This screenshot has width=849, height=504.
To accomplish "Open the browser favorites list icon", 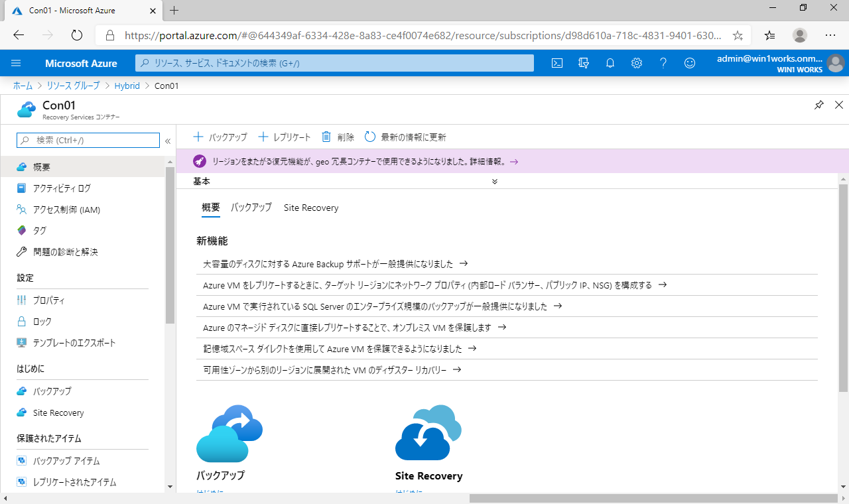I will pyautogui.click(x=769, y=35).
